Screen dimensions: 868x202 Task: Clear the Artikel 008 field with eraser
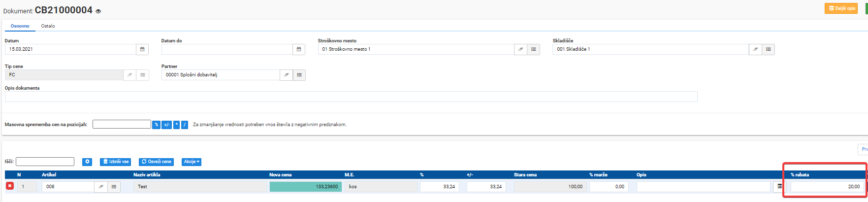click(101, 187)
